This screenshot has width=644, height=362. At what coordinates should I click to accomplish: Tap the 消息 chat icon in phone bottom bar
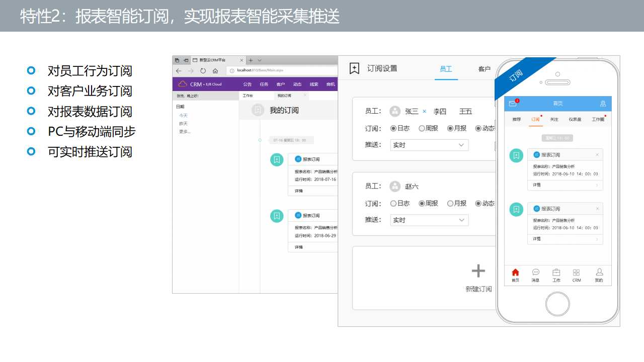coord(535,272)
